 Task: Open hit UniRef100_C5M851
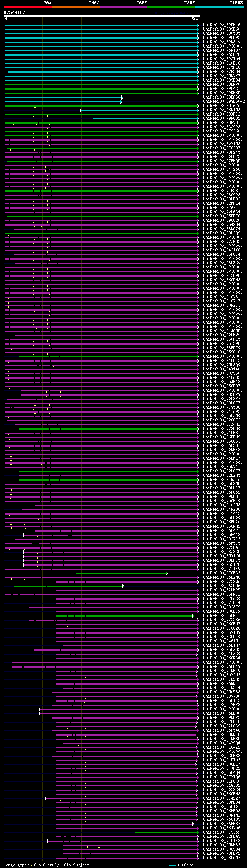[222, 492]
